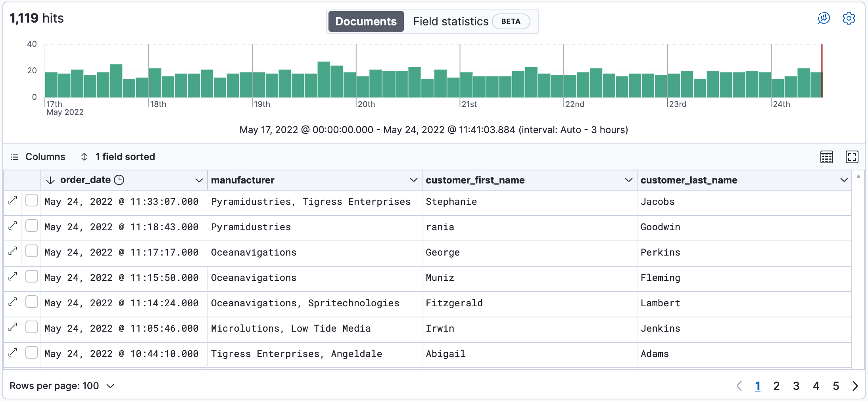Select the Abigail Adams row checkbox
This screenshot has width=868, height=401.
pyautogui.click(x=31, y=352)
